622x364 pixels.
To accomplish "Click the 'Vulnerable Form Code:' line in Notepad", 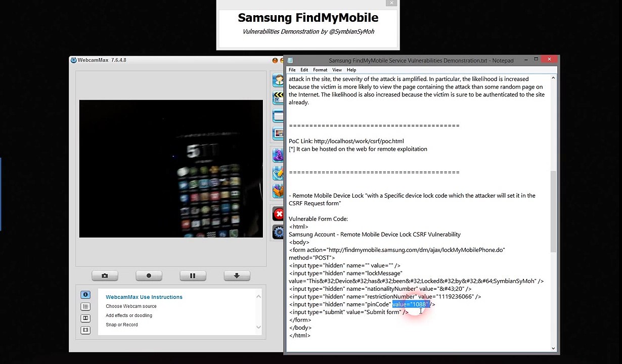I will pyautogui.click(x=318, y=219).
